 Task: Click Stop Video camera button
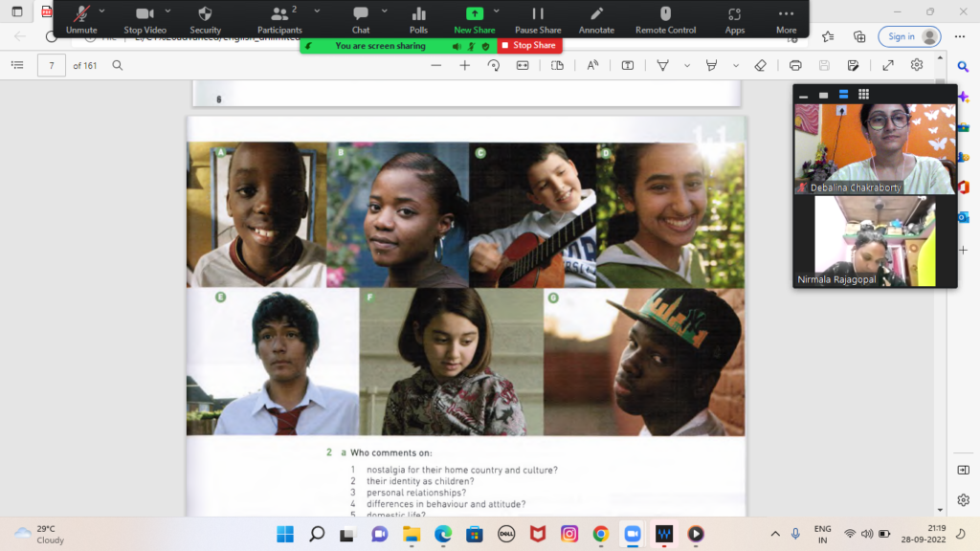point(145,18)
